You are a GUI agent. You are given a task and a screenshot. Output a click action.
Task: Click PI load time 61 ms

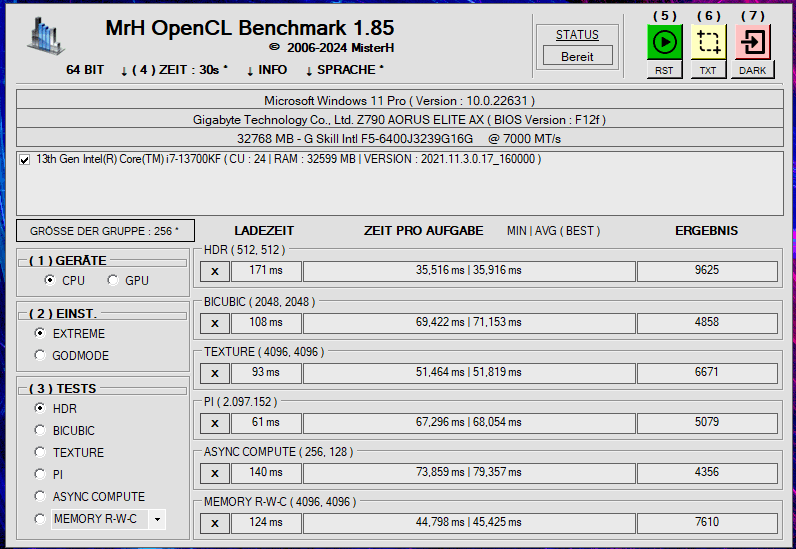(267, 423)
